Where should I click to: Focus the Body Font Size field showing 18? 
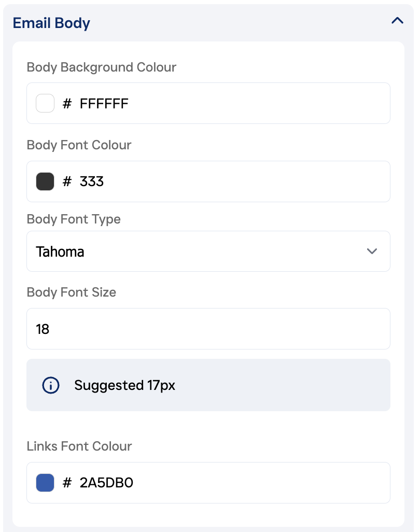(x=207, y=329)
